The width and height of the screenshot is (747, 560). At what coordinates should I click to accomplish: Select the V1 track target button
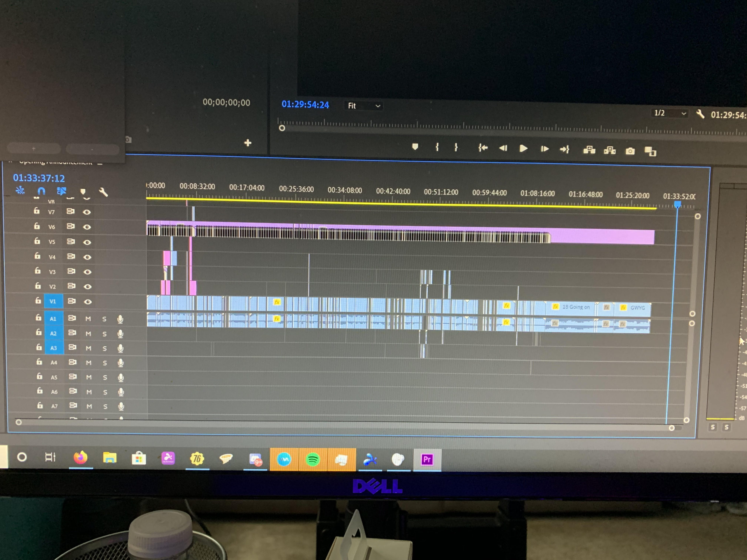pos(53,301)
